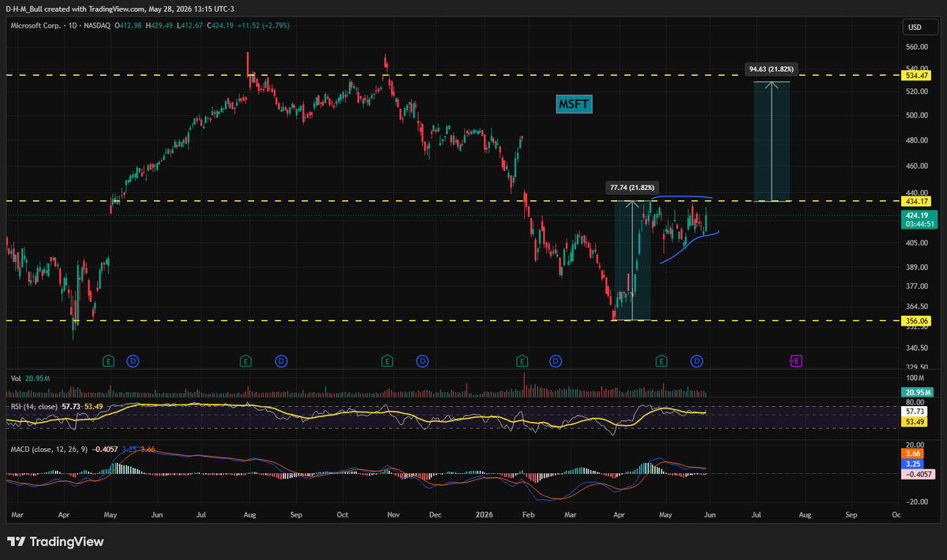The image size is (947, 560).
Task: Click the 500.00 price axis label
Action: click(x=916, y=115)
